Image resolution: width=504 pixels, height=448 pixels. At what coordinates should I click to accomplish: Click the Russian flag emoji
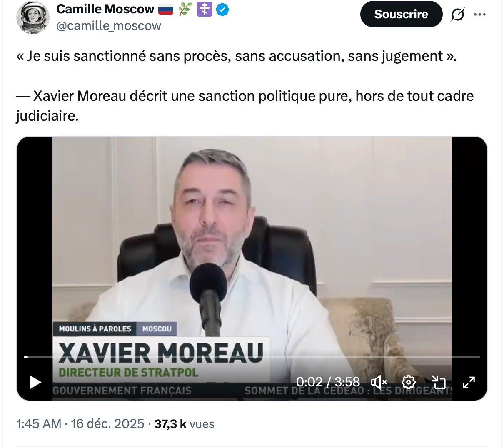[165, 10]
